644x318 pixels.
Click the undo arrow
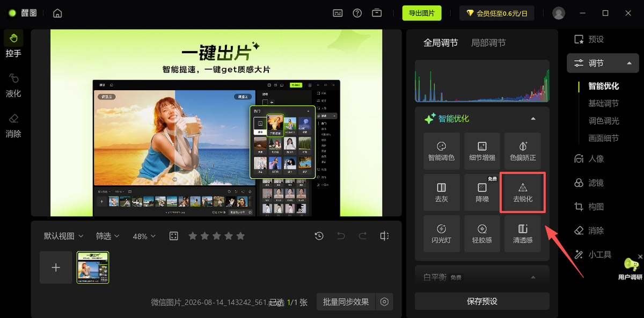(340, 236)
